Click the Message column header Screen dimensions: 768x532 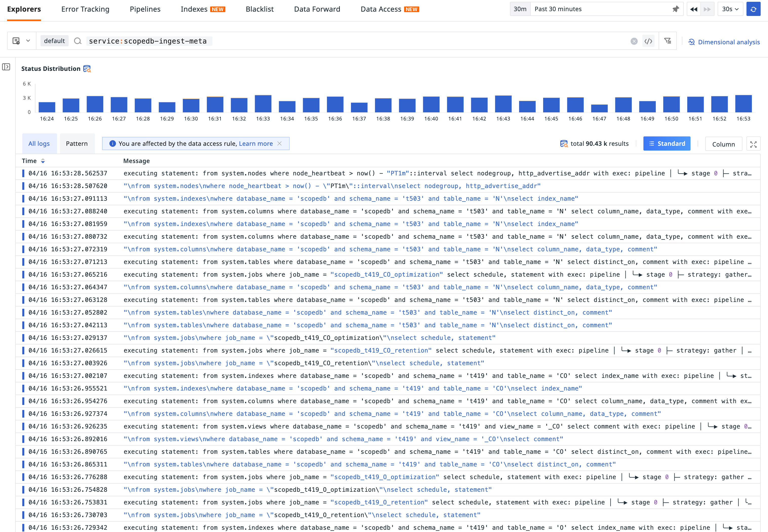[x=136, y=161]
